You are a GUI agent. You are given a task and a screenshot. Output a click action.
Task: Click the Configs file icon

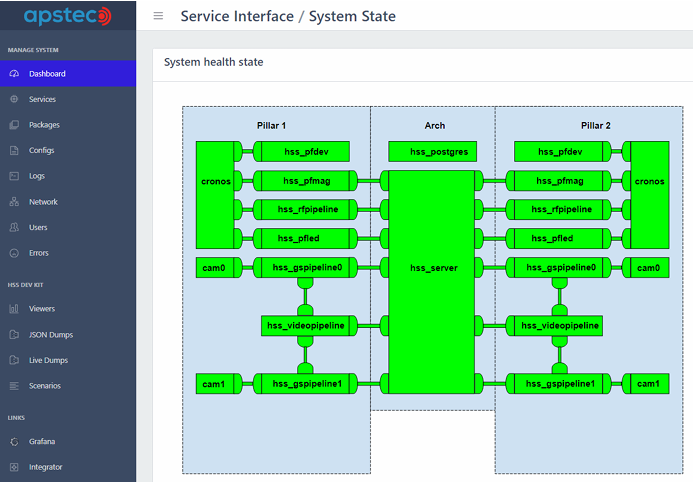(14, 151)
